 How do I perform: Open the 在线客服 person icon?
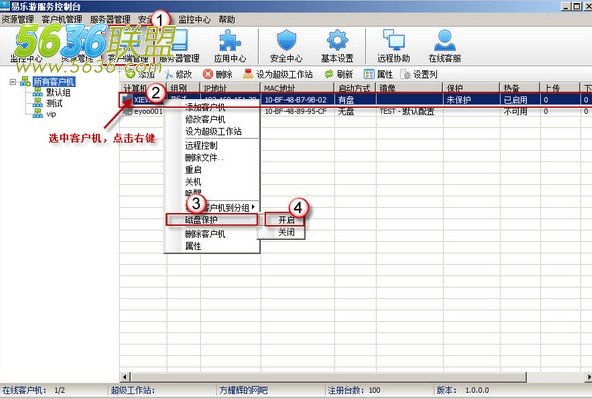tap(445, 46)
